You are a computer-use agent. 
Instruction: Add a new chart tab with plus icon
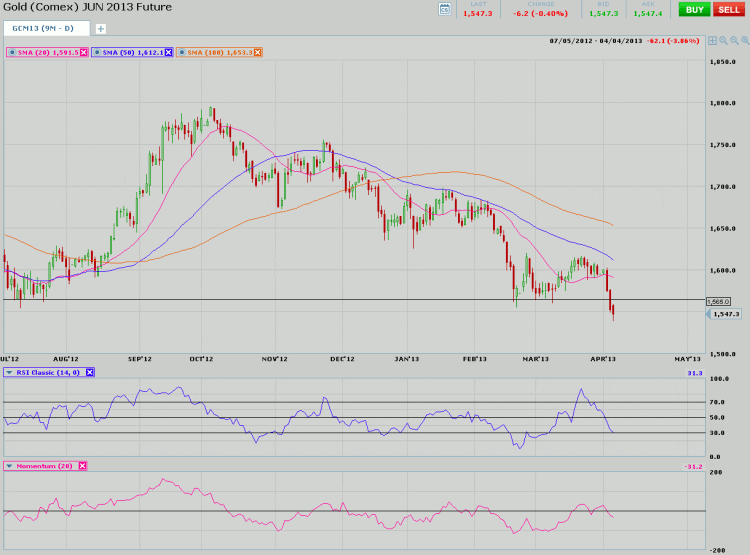(100, 28)
